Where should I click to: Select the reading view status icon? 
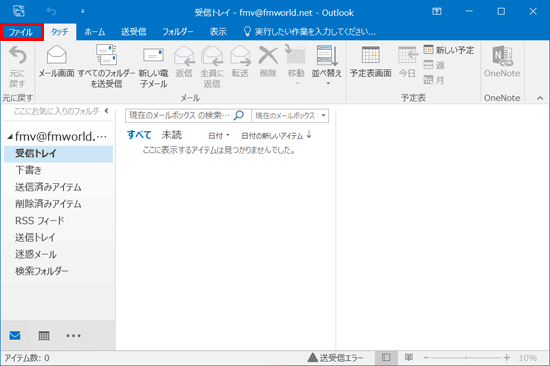pyautogui.click(x=409, y=357)
